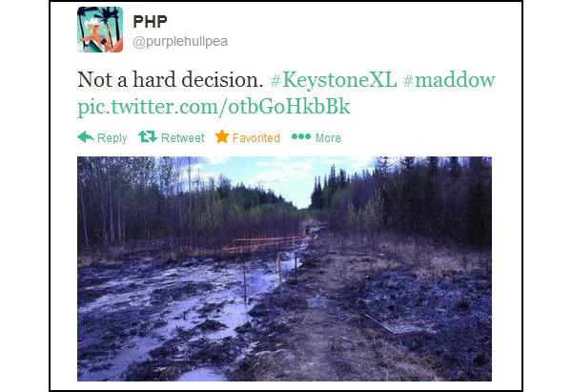
Task: Unfavorite via the Favorited text label
Action: click(x=256, y=137)
